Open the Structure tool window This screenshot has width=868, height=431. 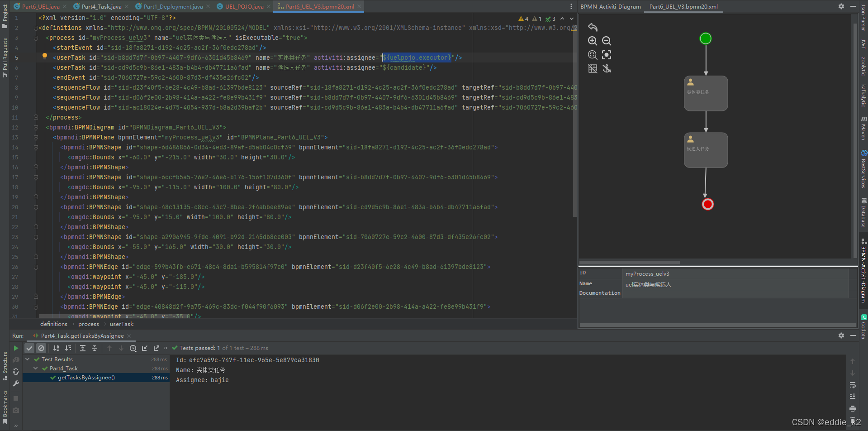pyautogui.click(x=5, y=366)
